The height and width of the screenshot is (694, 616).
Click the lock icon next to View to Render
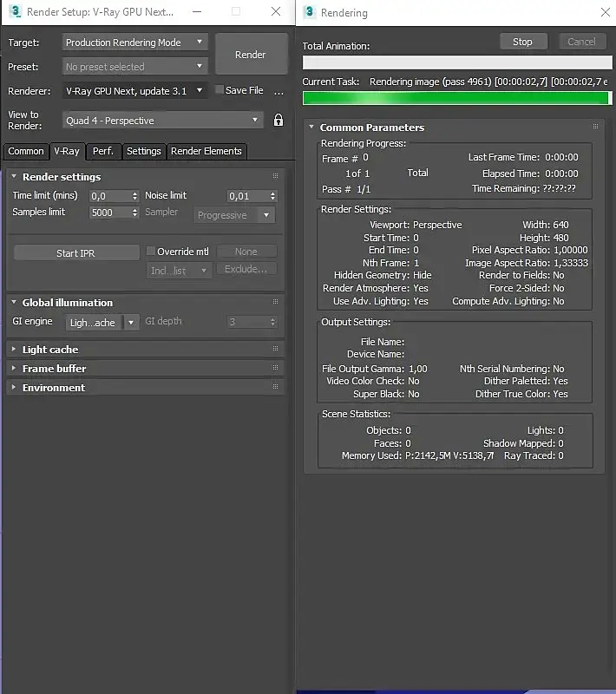(x=278, y=120)
